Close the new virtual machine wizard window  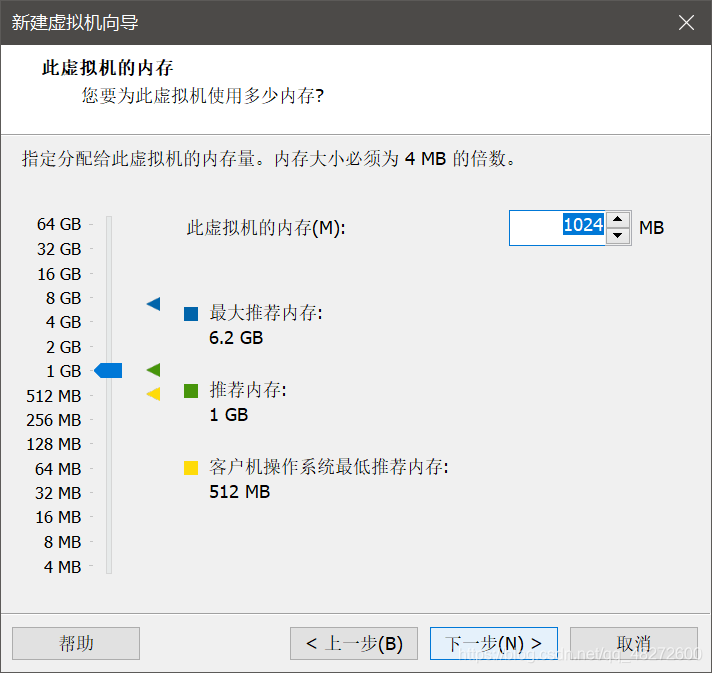686,22
